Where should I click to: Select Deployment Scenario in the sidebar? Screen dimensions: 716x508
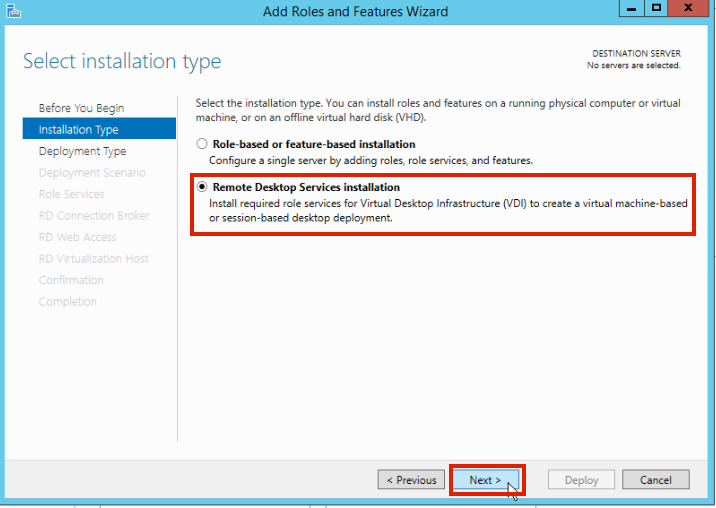pos(91,173)
